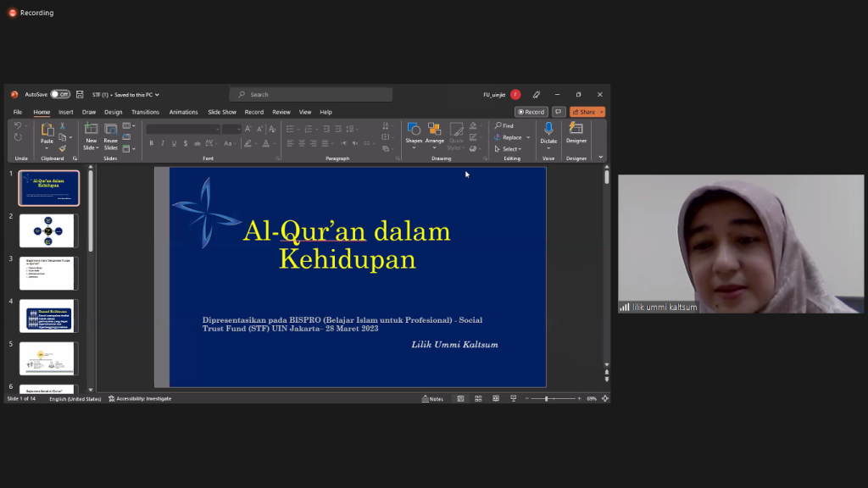The width and height of the screenshot is (868, 488).
Task: Open the File menu
Action: [x=18, y=112]
